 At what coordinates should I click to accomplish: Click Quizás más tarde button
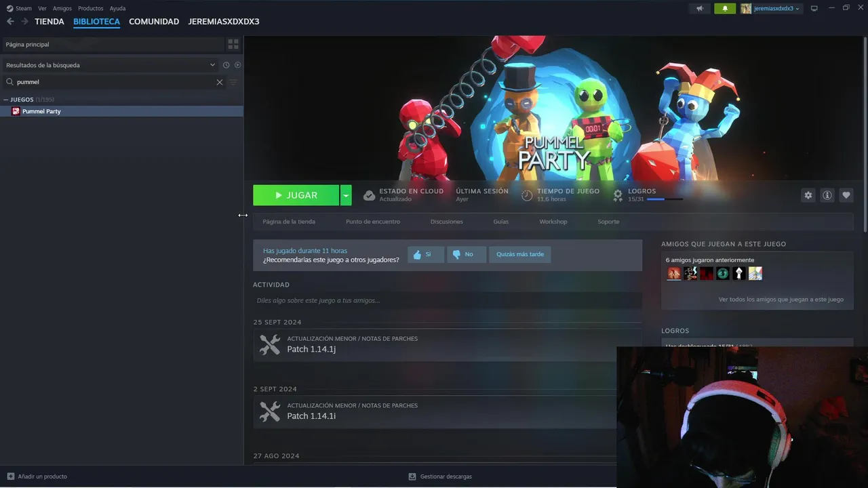coord(520,254)
